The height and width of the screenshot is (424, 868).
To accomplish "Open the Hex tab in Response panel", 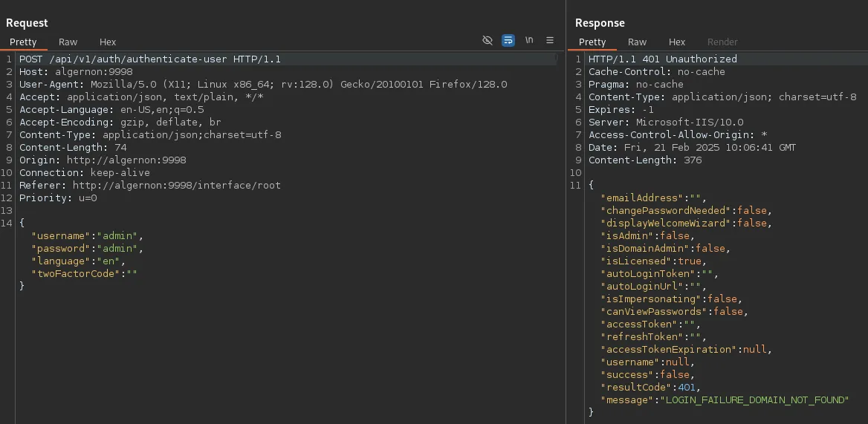I will (677, 42).
